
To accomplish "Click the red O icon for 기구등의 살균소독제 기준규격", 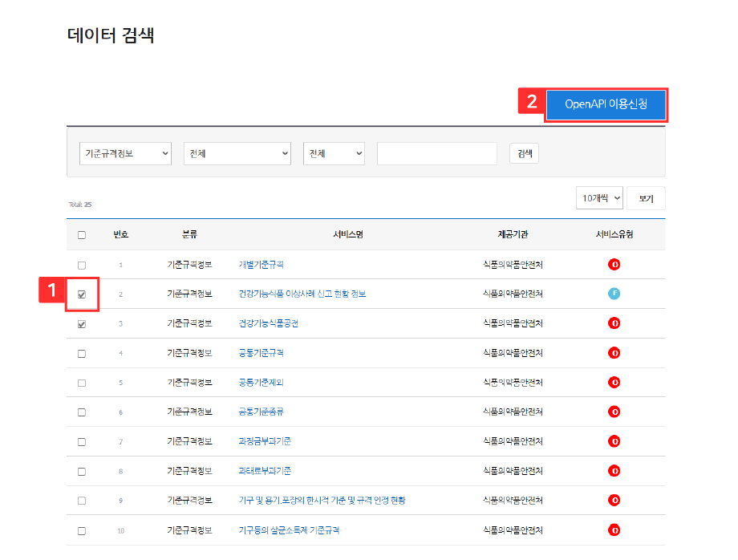I will [x=614, y=530].
